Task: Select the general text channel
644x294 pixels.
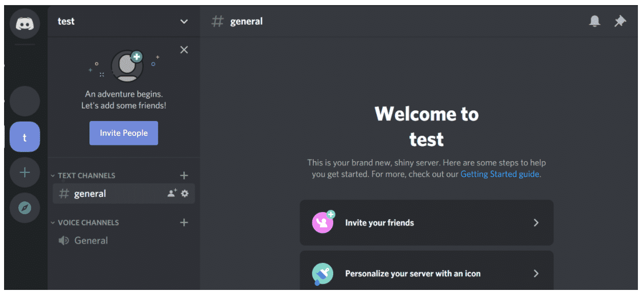Action: 90,194
